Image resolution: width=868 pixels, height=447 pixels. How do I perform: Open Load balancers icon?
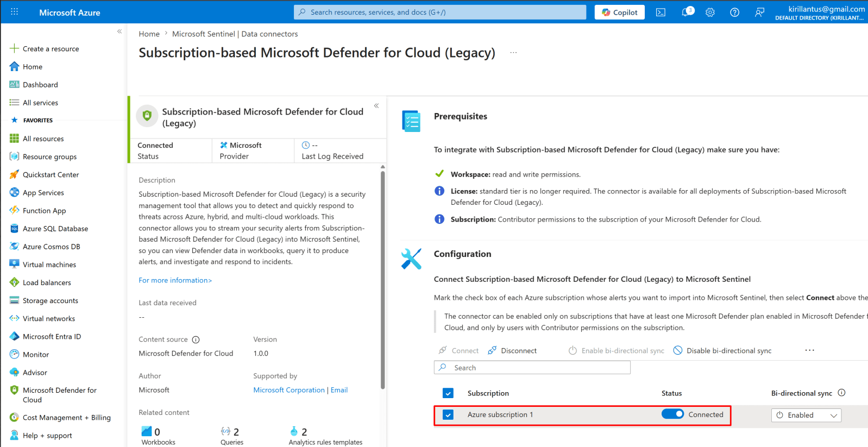pyautogui.click(x=14, y=282)
